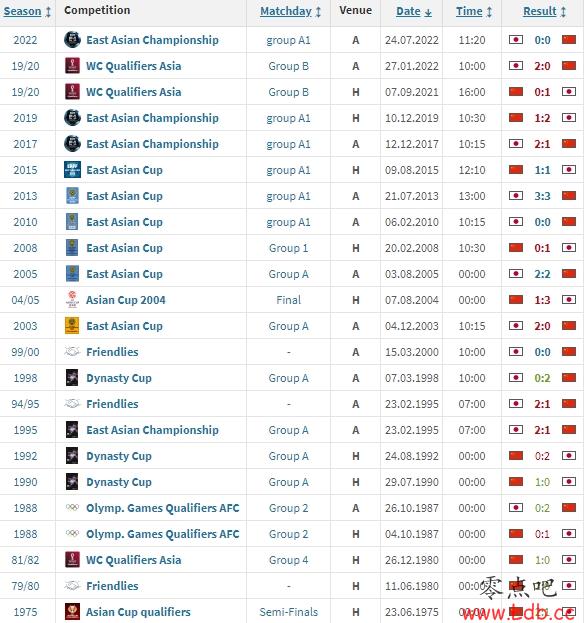Open the 3:3 result from 21.07.2013
The height and width of the screenshot is (623, 584).
pyautogui.click(x=542, y=196)
